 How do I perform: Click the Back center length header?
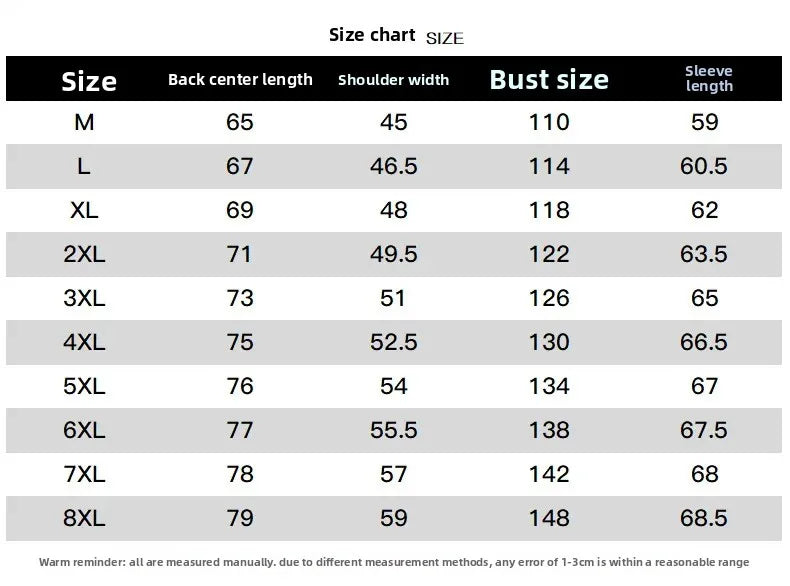point(240,80)
